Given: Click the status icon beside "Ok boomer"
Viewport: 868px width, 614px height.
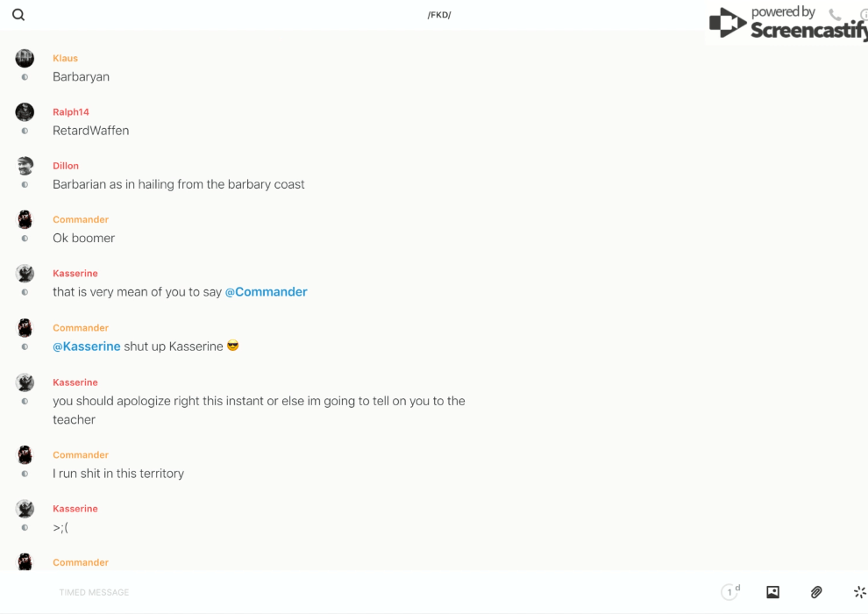Looking at the screenshot, I should point(25,239).
